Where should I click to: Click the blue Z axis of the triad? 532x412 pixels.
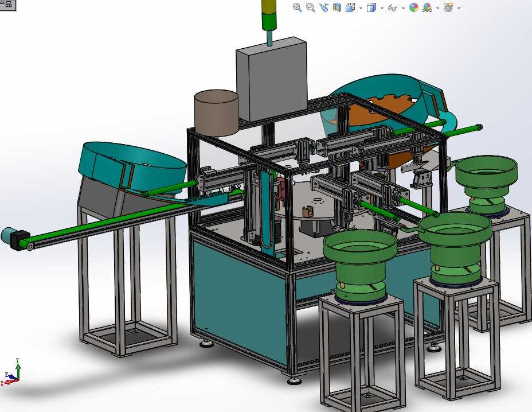(10, 376)
